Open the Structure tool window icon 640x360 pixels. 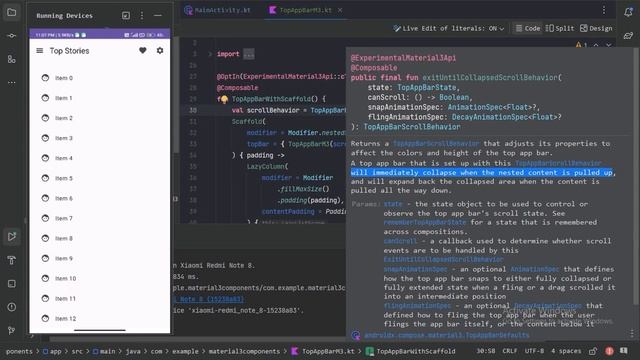pos(11,59)
